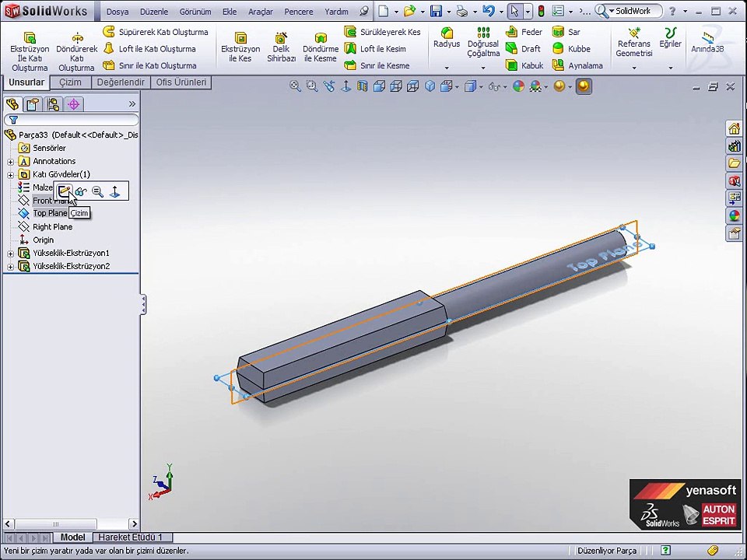Choose Sınır ile Kesme
747x560 pixels.
377,65
